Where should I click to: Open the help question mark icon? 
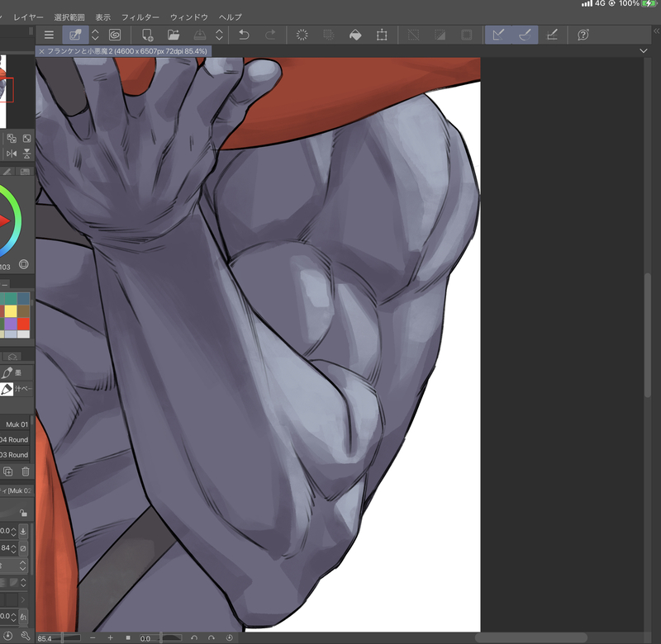[x=583, y=35]
